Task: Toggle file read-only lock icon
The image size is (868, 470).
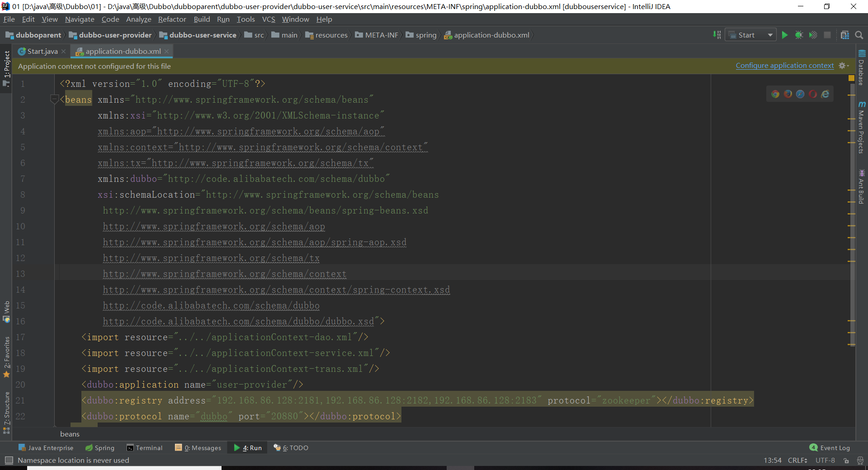Action: tap(846, 461)
